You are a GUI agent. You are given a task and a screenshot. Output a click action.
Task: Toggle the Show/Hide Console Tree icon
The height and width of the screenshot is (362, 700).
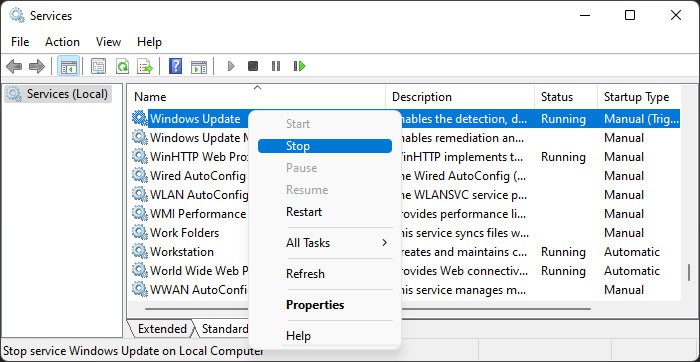68,67
